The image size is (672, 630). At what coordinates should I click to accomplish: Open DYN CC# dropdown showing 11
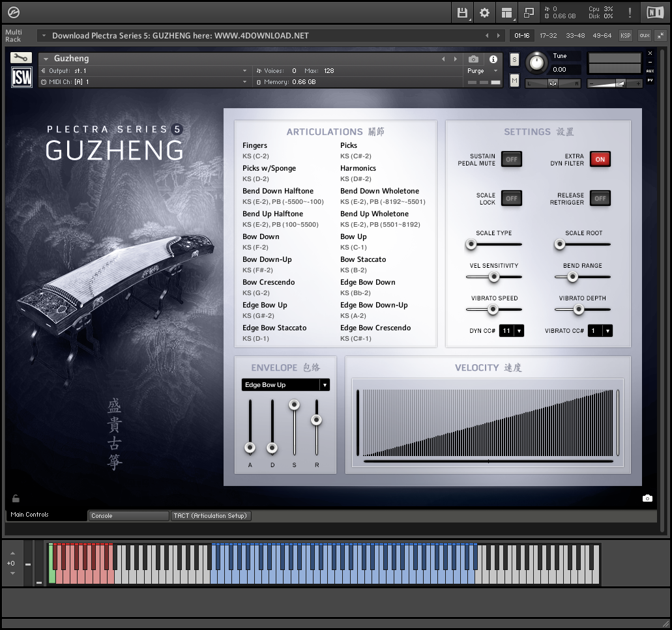click(x=511, y=330)
